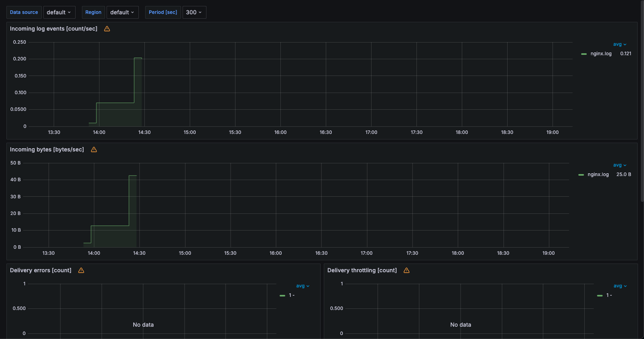Open the Period 300 dropdown
The width and height of the screenshot is (644, 339).
pos(194,12)
